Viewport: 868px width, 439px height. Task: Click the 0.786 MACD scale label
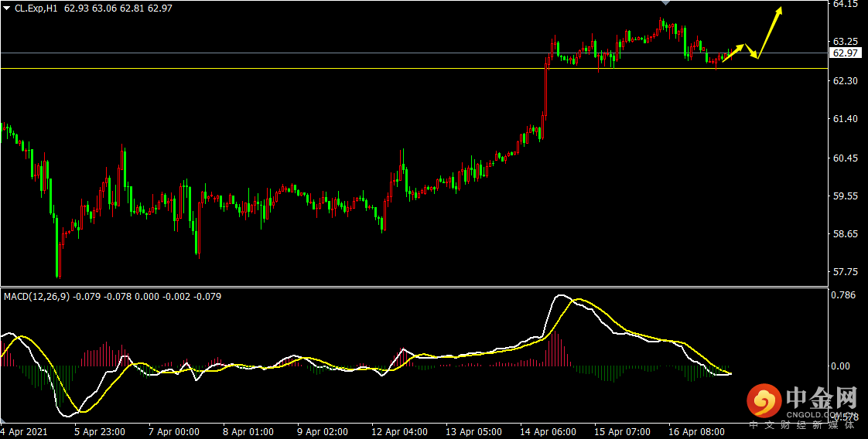tap(845, 296)
